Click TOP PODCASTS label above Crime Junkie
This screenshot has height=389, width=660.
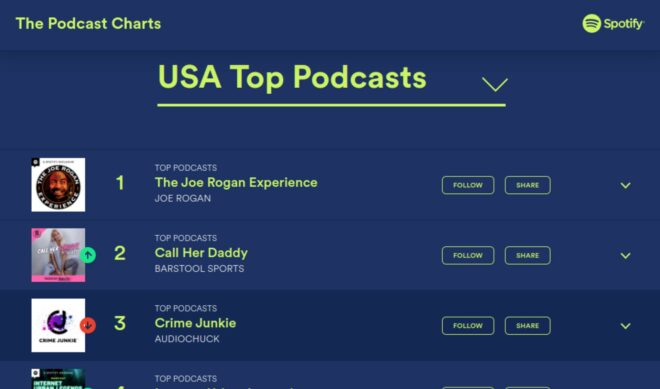click(x=186, y=308)
